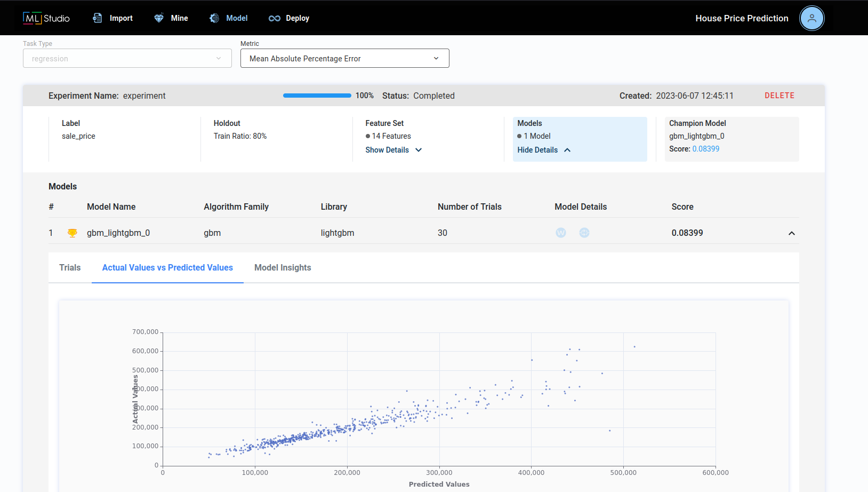Collapse the gbm_lightgbm_0 row chevron
The width and height of the screenshot is (868, 492).
coord(791,233)
